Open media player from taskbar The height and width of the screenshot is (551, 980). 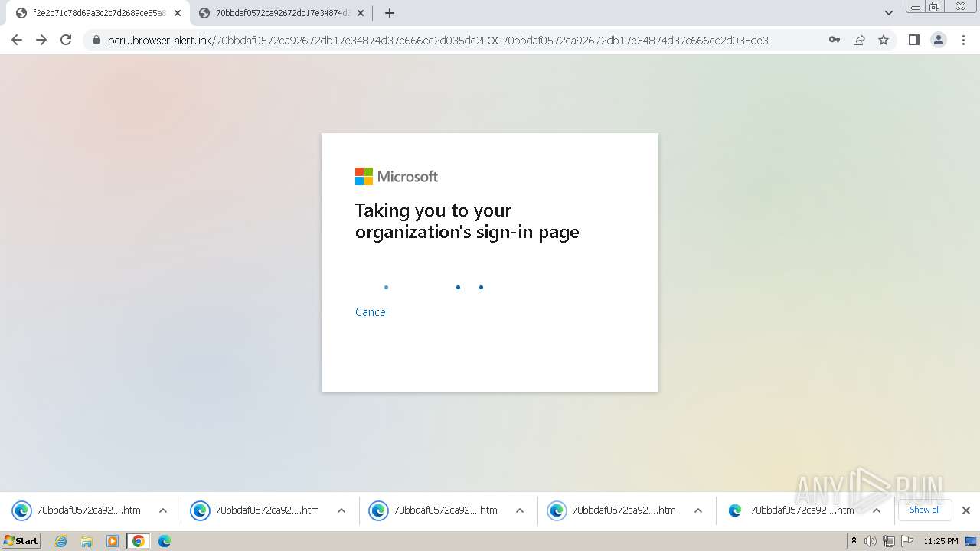(x=113, y=541)
